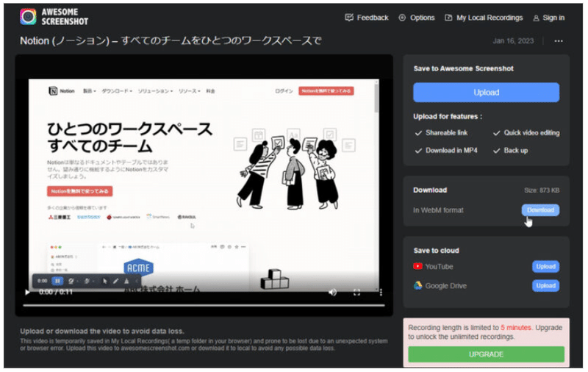Play the recorded video
The width and height of the screenshot is (588, 372).
[x=27, y=292]
